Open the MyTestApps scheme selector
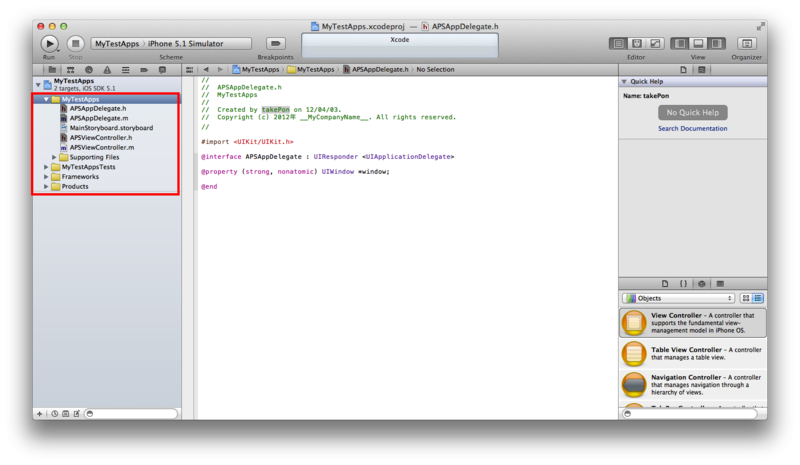 point(171,43)
